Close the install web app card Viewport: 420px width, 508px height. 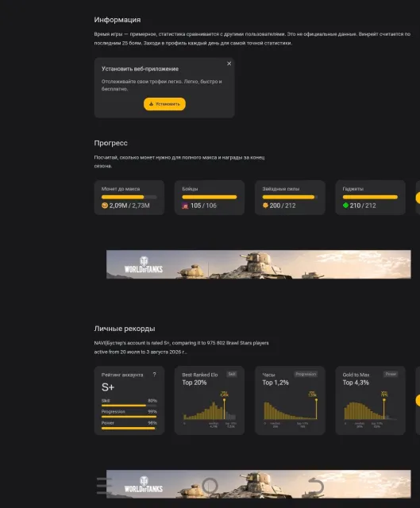point(229,63)
